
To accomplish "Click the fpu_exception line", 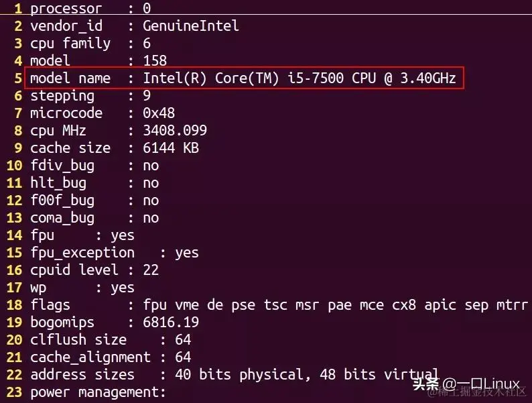I will pyautogui.click(x=115, y=253).
